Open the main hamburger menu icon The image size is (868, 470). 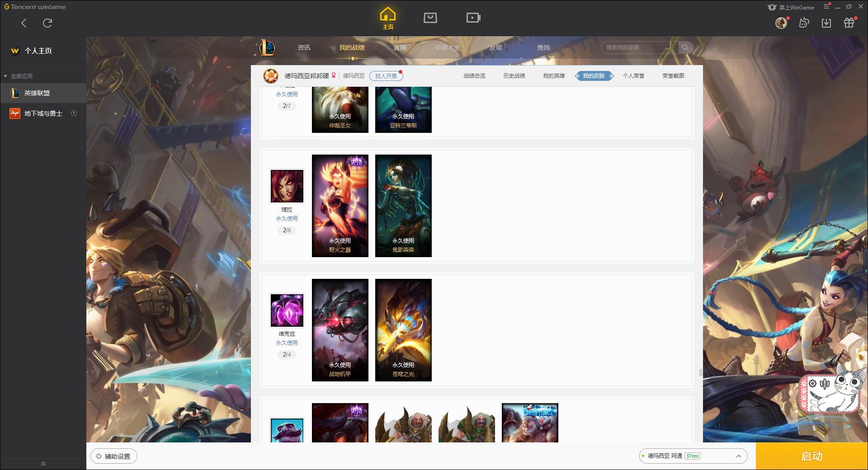click(826, 6)
